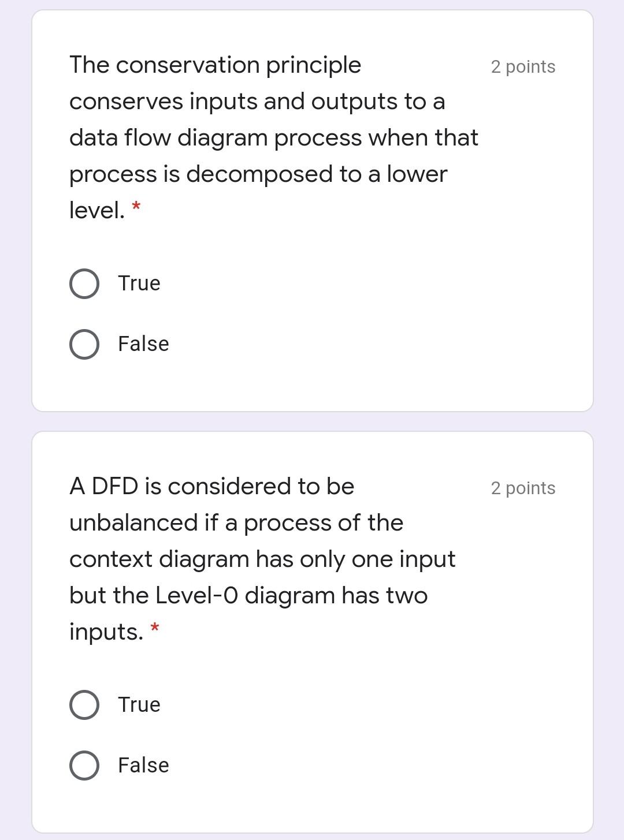
Task: Select True for the unbalanced DFD question
Action: [84, 704]
